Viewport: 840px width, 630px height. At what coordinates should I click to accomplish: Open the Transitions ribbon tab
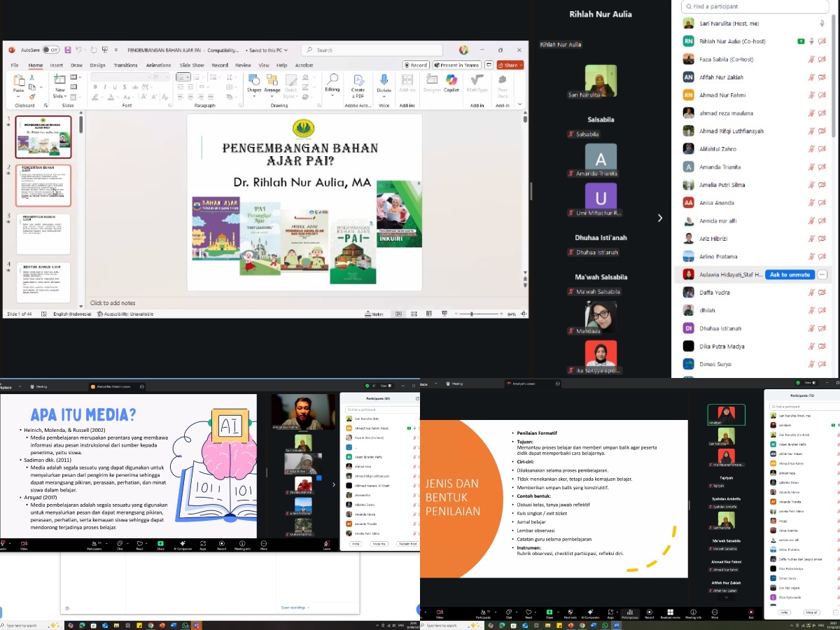click(125, 65)
